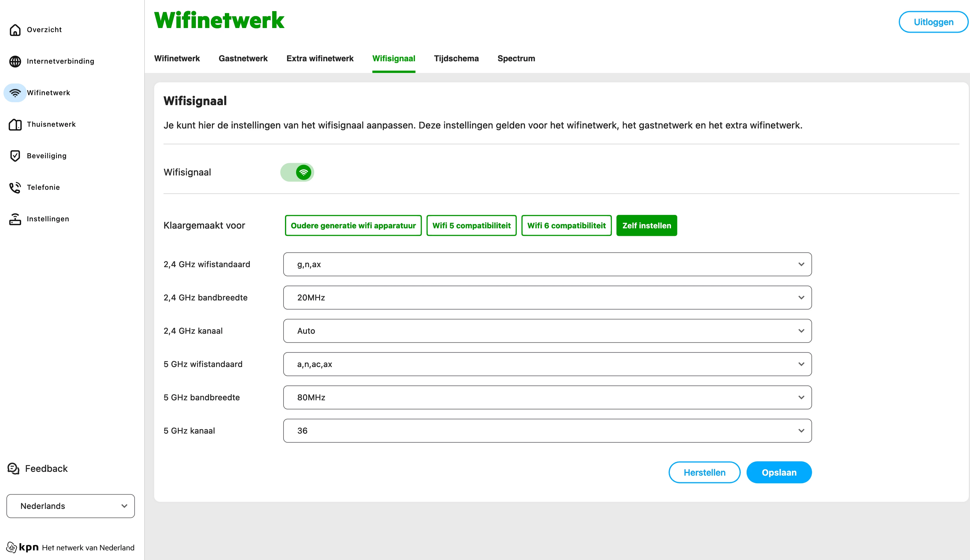Click the Instellingen router icon
Screen dimensions: 970x560
(15, 219)
